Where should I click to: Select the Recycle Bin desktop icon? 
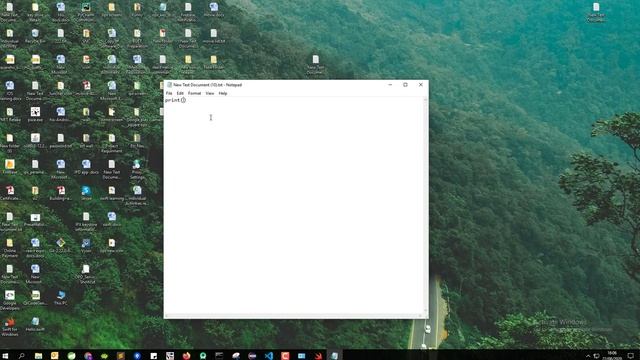(x=35, y=36)
